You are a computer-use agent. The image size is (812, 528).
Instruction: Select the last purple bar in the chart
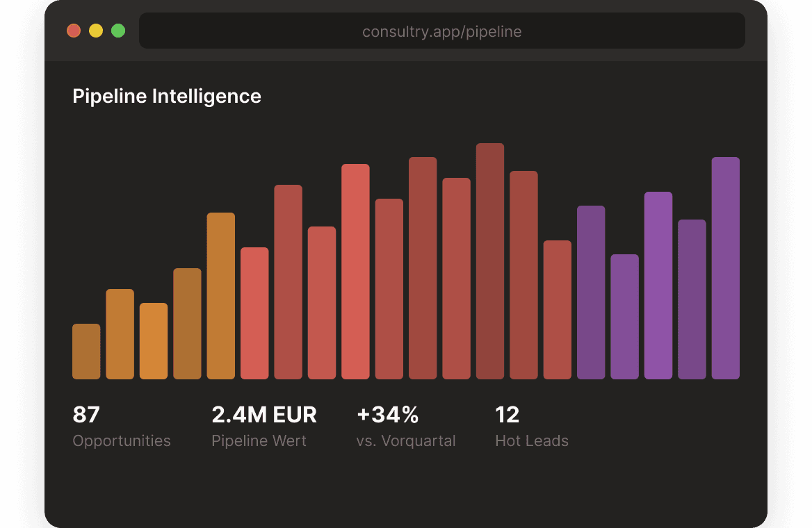[725, 267]
